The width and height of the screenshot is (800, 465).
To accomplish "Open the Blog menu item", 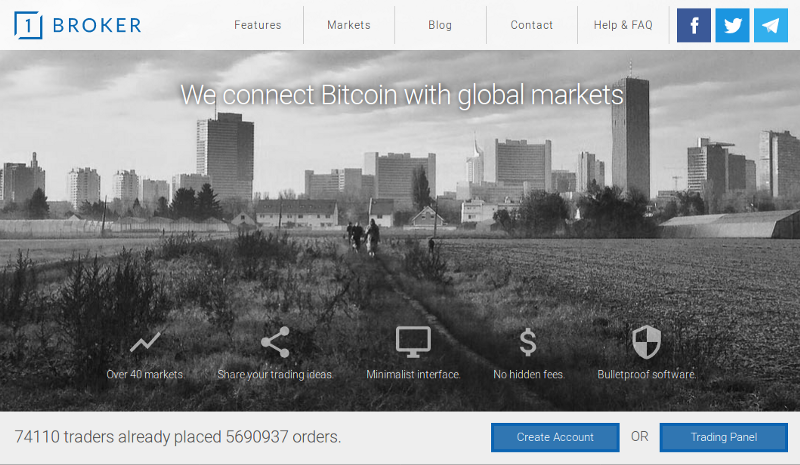I will click(440, 25).
